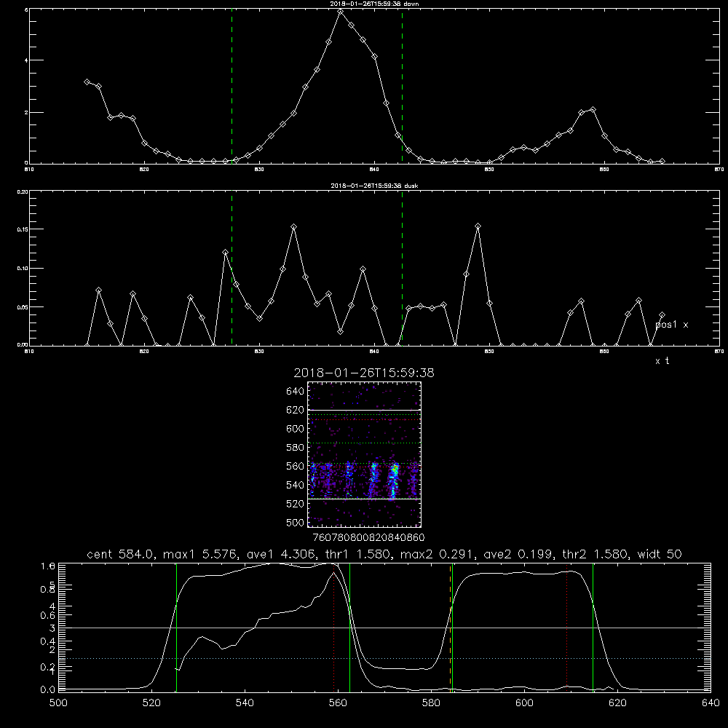This screenshot has height=728, width=728.
Task: Click the upper white horizontal line in spectrogram
Action: [365, 410]
